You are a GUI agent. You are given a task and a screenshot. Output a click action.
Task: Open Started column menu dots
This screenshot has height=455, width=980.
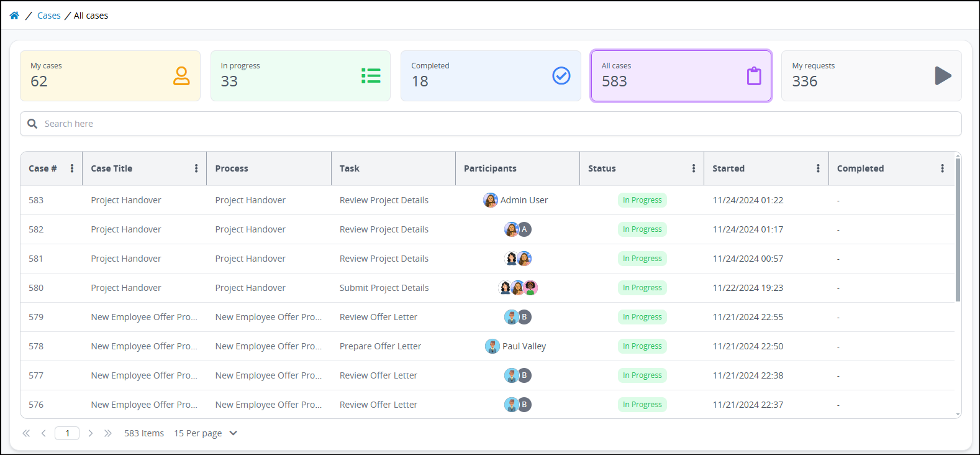click(x=818, y=168)
